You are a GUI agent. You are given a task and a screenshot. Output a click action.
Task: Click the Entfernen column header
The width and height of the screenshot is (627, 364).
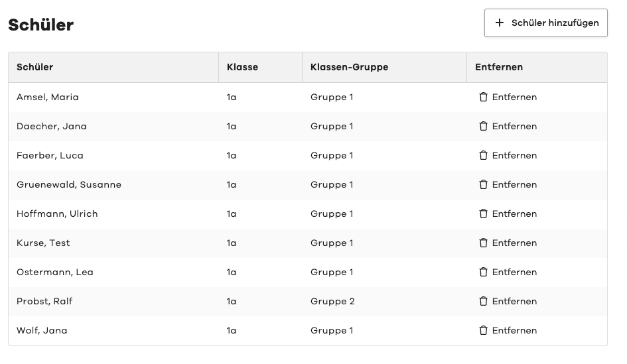click(499, 67)
